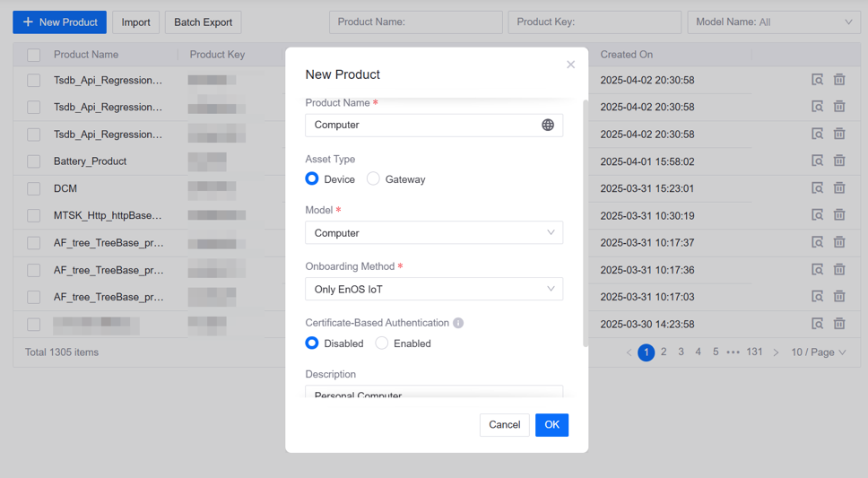Screen dimensions: 868x478
Task: Delete the DCM product row
Action: (839, 188)
